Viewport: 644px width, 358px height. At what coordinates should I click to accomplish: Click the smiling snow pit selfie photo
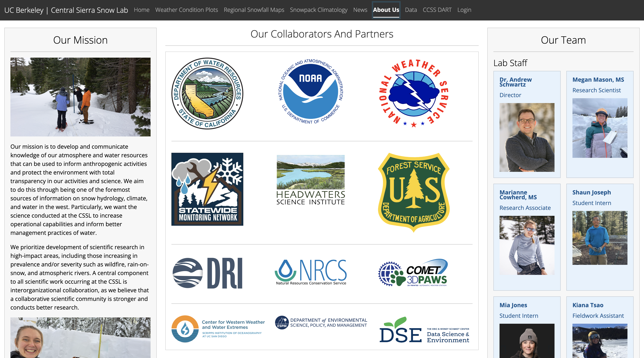pyautogui.click(x=80, y=338)
